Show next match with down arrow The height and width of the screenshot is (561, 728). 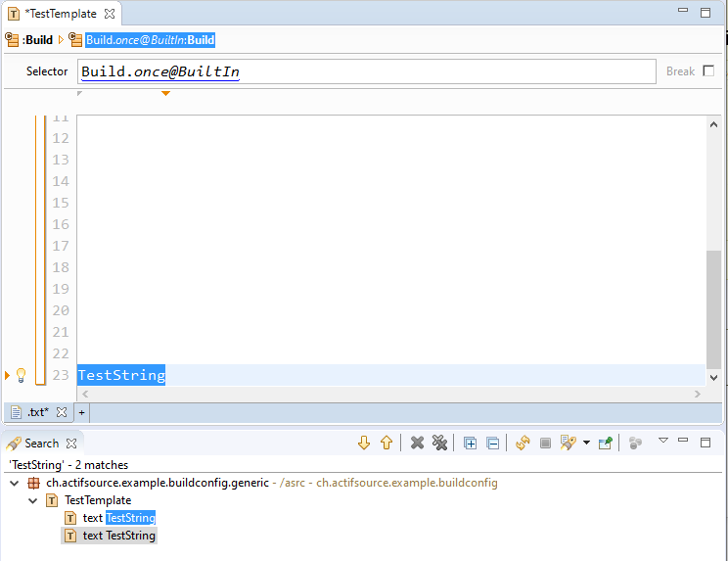tap(364, 443)
